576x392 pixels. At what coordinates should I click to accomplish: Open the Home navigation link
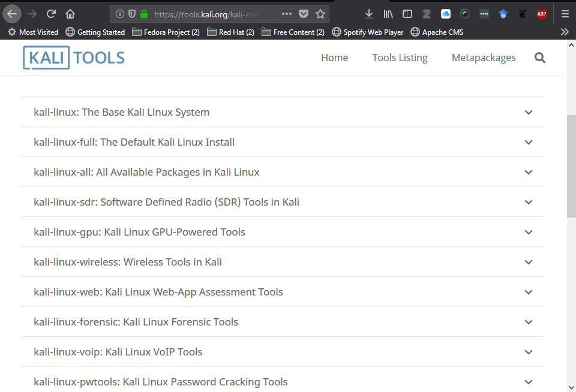point(334,58)
